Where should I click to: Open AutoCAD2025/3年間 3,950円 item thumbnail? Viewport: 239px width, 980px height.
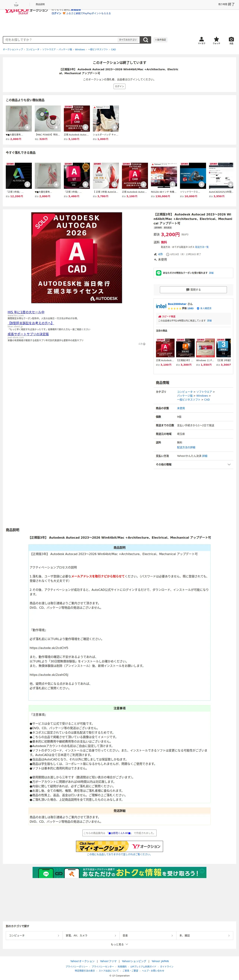(x=221, y=175)
